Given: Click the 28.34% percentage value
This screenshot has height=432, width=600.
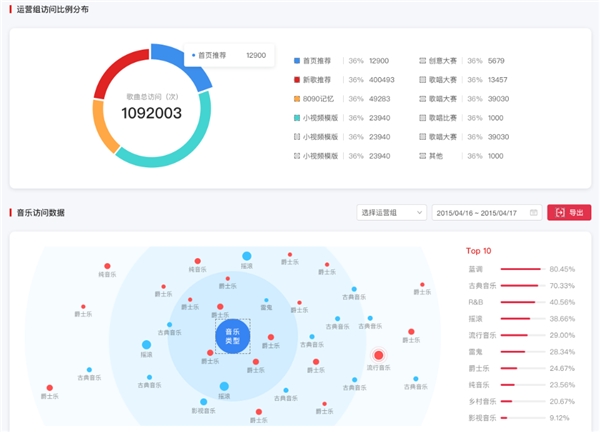Looking at the screenshot, I should point(562,352).
